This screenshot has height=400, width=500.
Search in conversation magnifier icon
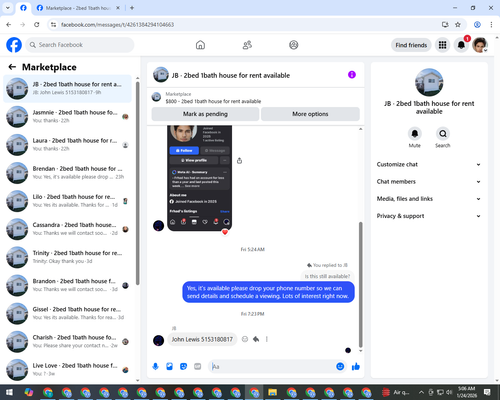click(x=443, y=134)
